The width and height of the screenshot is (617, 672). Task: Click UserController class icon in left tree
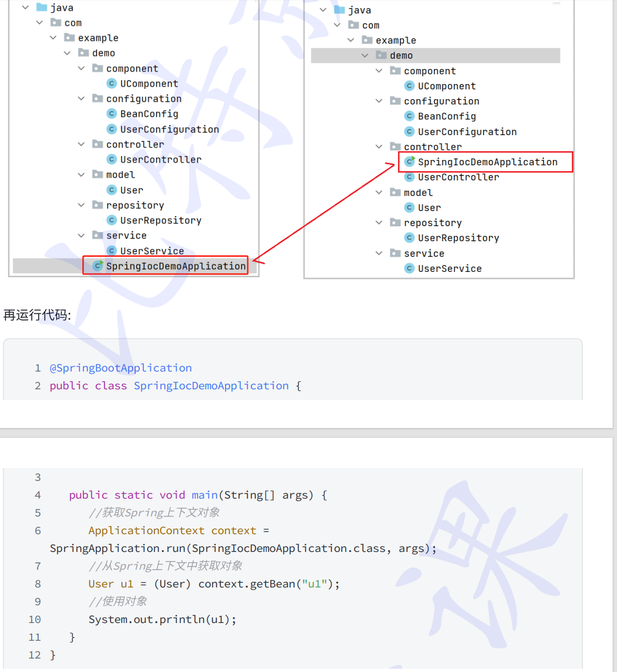(112, 159)
